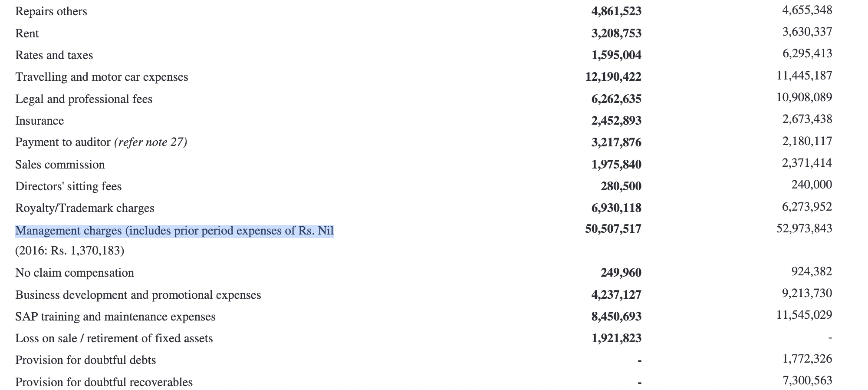The height and width of the screenshot is (390, 868).
Task: Click Legal and professional fees label
Action: click(x=84, y=99)
